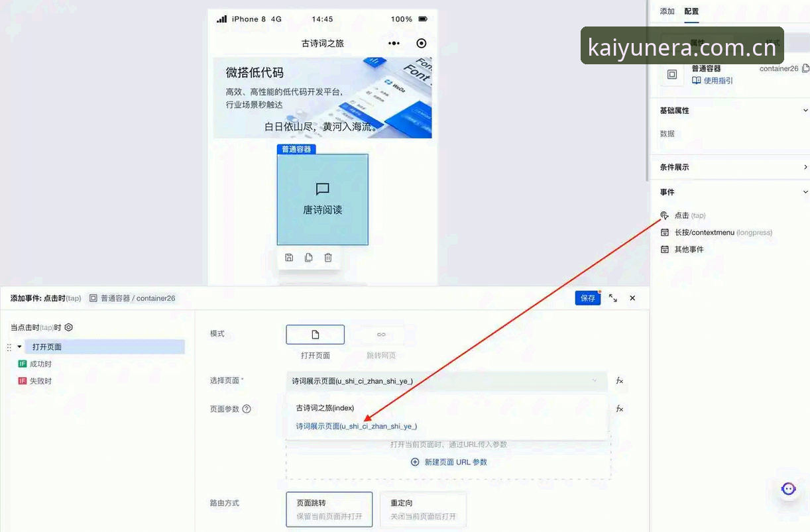Click the red IF icon for 失败时
Image resolution: width=810 pixels, height=532 pixels.
tap(23, 381)
